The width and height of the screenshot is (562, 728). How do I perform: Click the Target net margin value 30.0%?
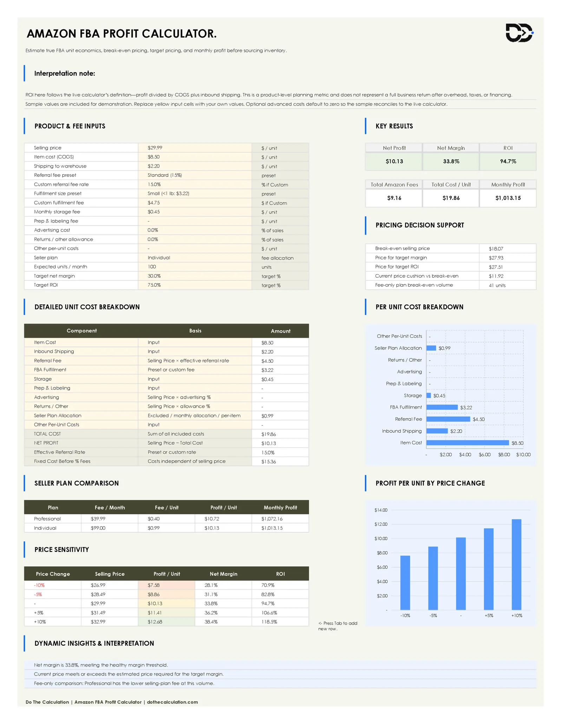point(195,276)
